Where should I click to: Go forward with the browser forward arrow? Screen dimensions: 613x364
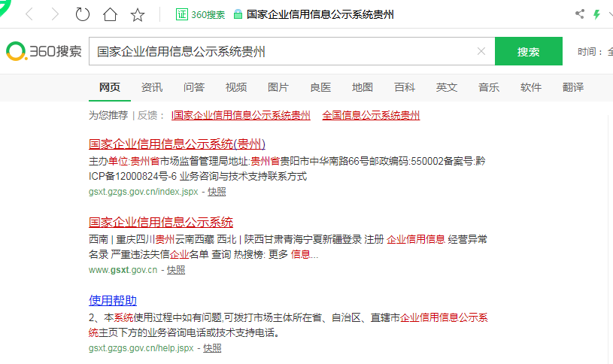tap(55, 15)
